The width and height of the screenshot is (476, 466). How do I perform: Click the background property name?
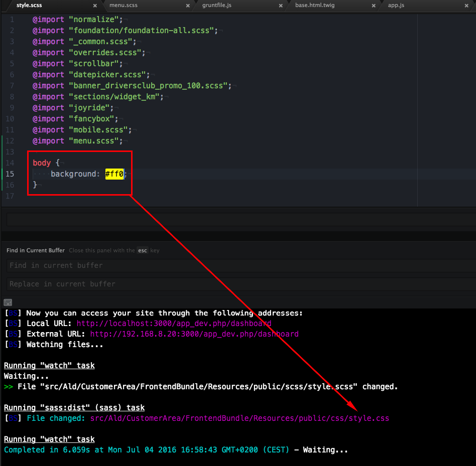point(73,174)
